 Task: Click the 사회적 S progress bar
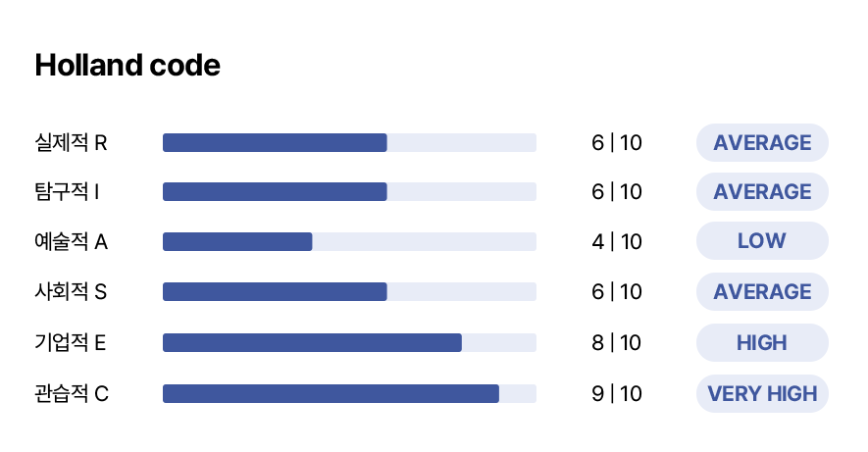pos(349,292)
